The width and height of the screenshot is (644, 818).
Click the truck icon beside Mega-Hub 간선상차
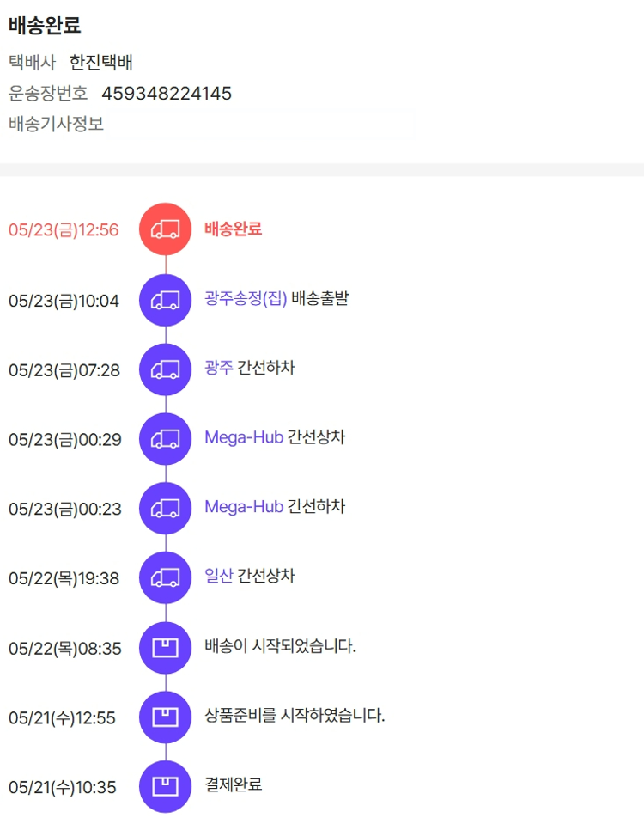(x=165, y=439)
